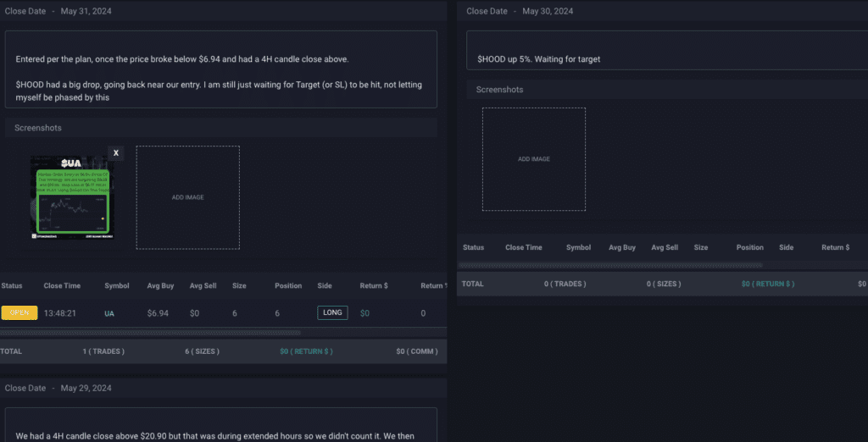
Task: Sort May 31 table by Close Time column
Action: tap(62, 285)
